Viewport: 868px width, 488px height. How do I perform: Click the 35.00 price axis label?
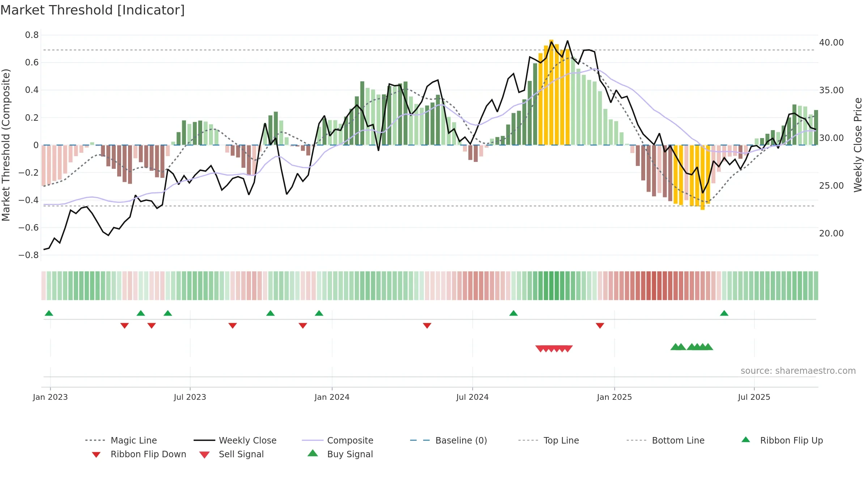[831, 90]
